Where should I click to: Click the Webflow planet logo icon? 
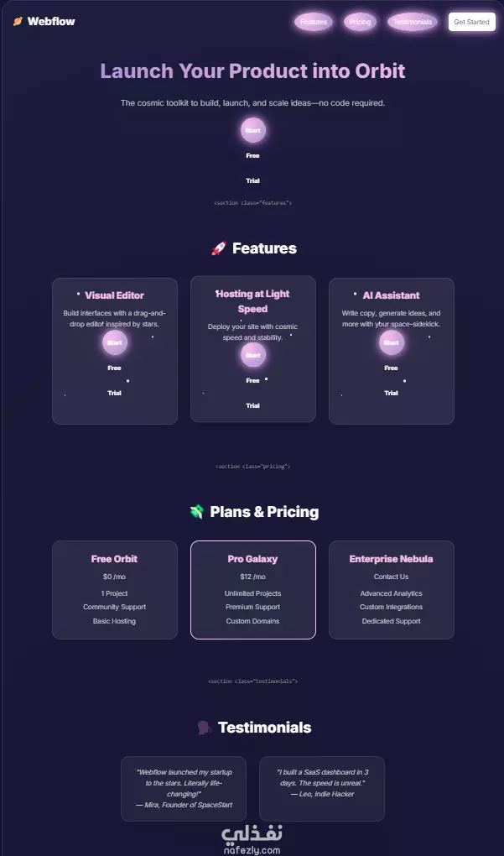(18, 22)
